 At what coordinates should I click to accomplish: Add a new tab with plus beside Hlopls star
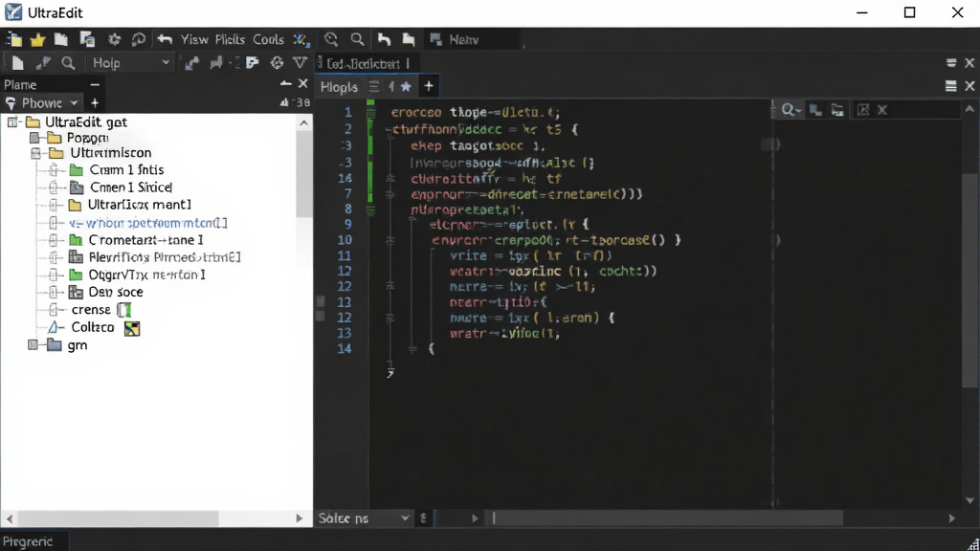coord(429,86)
